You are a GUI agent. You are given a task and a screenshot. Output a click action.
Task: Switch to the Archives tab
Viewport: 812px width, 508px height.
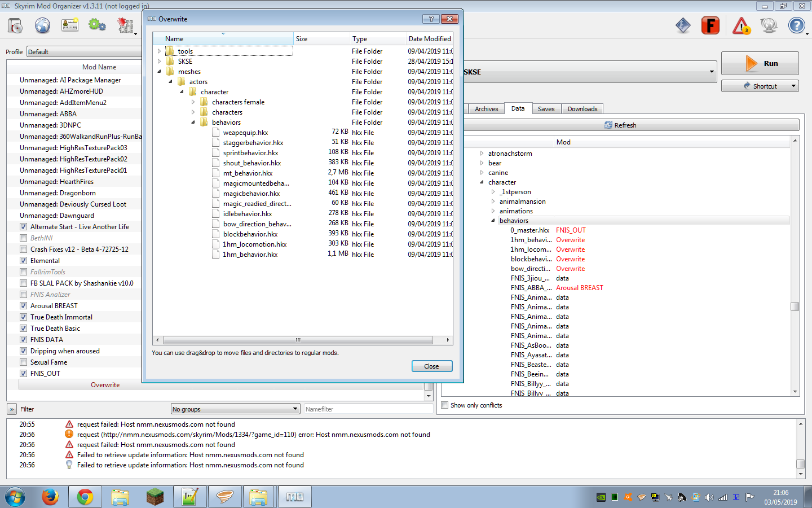coord(486,109)
